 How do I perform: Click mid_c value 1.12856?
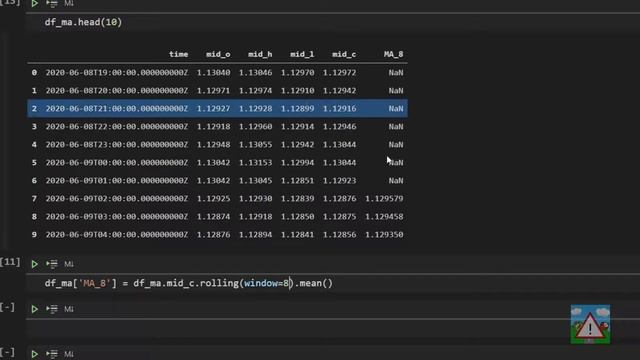coord(340,234)
